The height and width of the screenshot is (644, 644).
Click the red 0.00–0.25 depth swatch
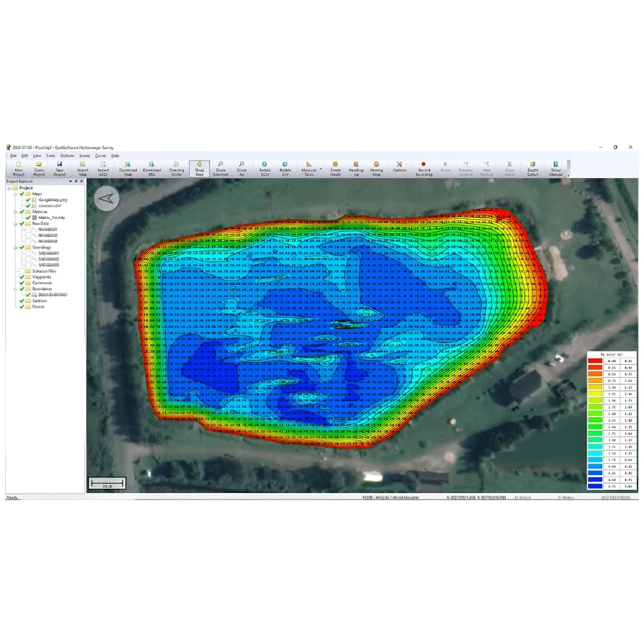[x=595, y=361]
